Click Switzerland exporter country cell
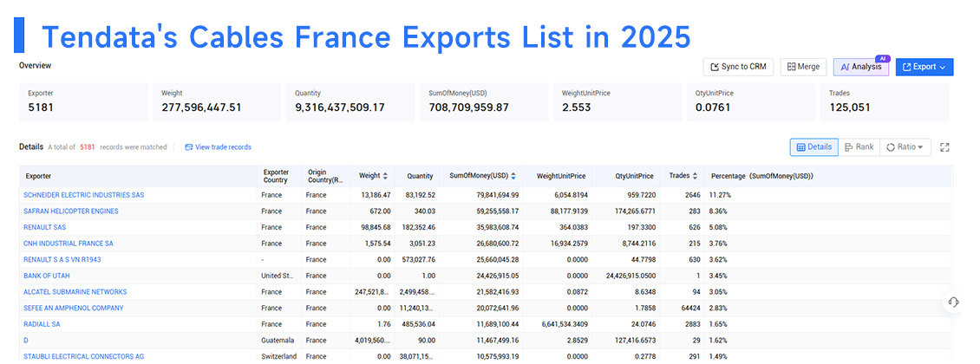Screen dimensions: 980x364 pyautogui.click(x=278, y=356)
